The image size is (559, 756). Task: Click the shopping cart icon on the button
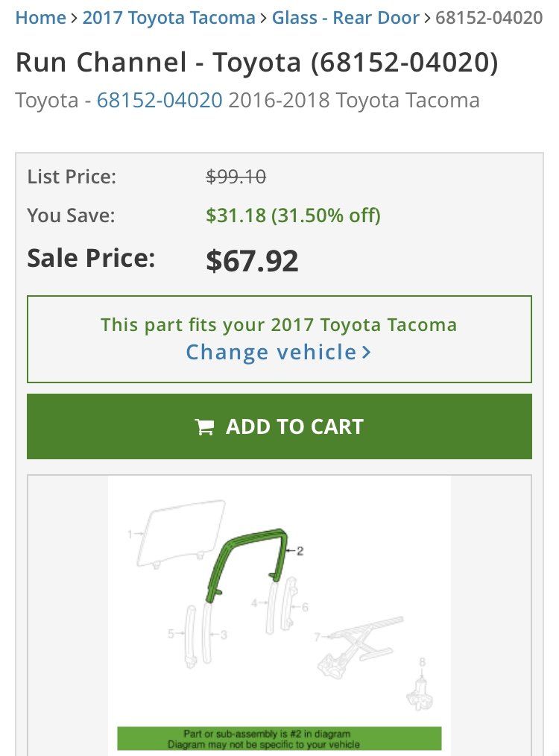pos(204,426)
